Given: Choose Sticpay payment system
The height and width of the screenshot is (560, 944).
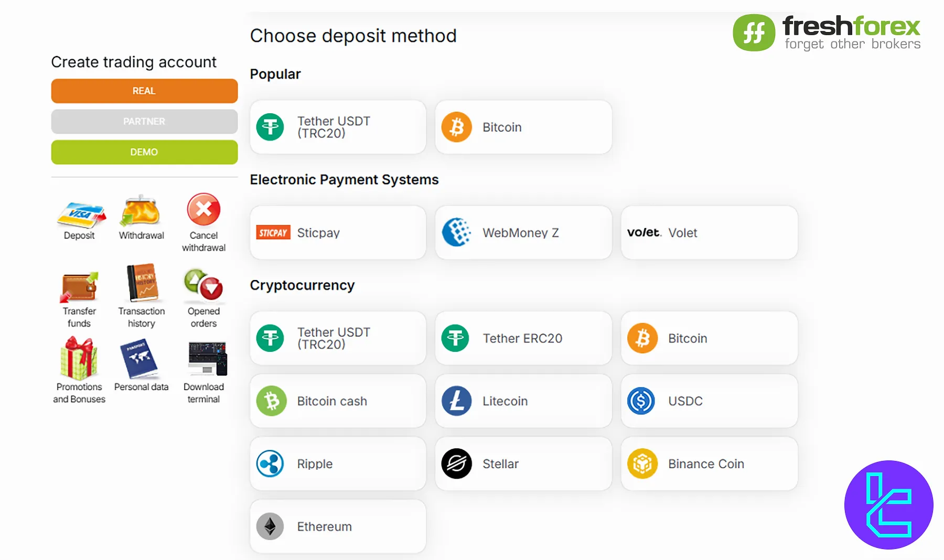Looking at the screenshot, I should click(x=338, y=233).
